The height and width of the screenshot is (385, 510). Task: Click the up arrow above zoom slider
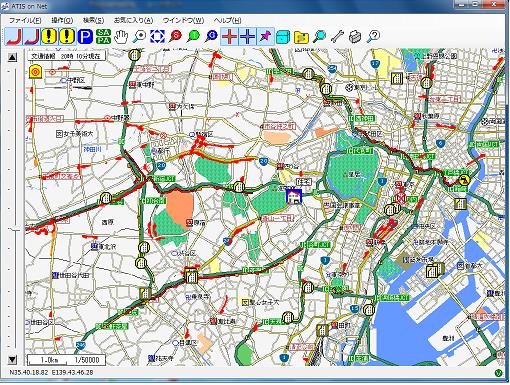click(12, 57)
